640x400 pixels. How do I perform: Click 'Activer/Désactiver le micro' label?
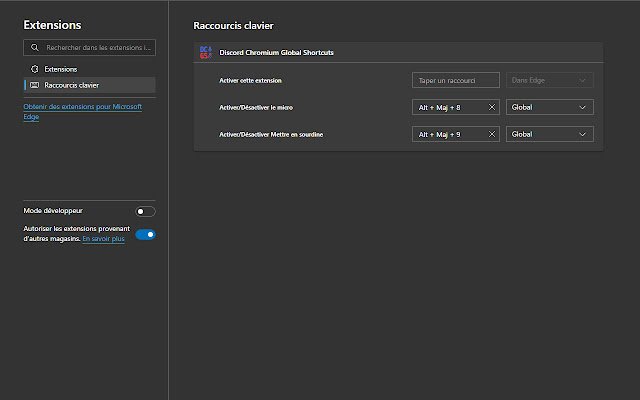click(256, 107)
